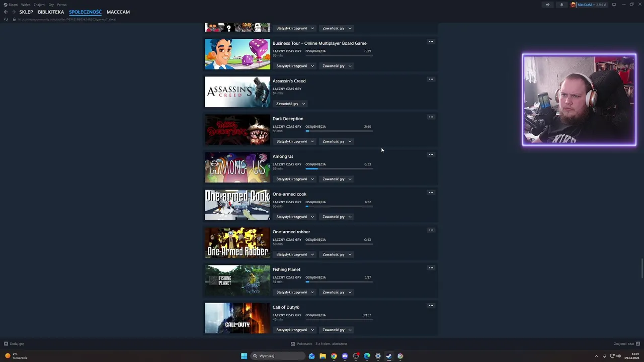Viewport: 644px width, 362px height.
Task: Open the three-dot menu for Among Us
Action: (431, 155)
